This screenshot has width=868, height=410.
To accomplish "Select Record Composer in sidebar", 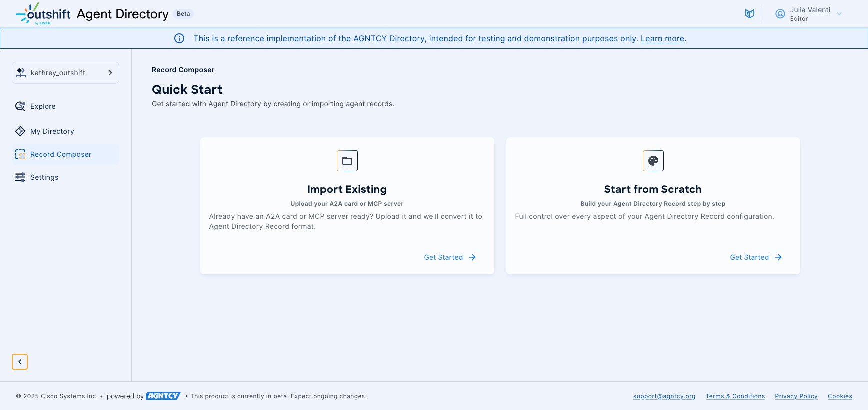I will [x=60, y=154].
